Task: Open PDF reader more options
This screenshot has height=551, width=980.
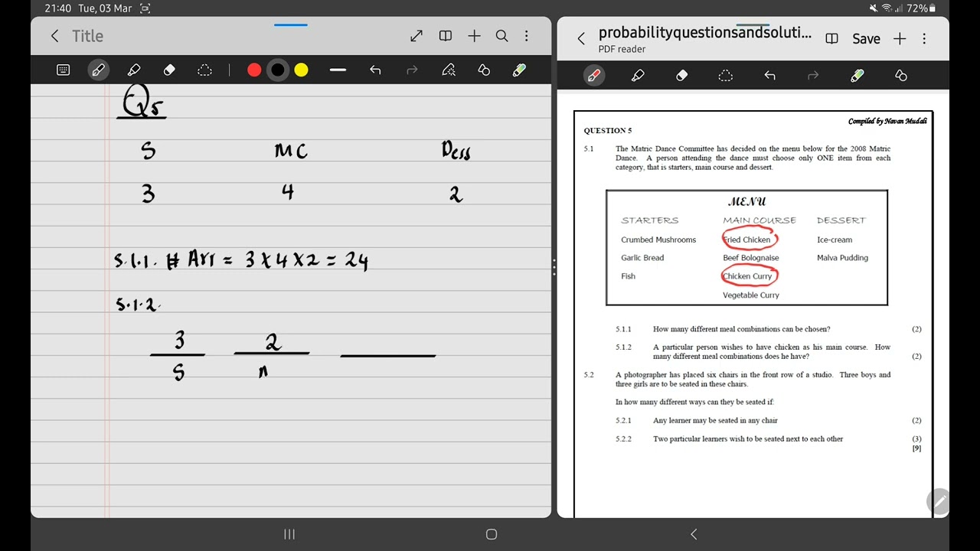Action: coord(924,38)
